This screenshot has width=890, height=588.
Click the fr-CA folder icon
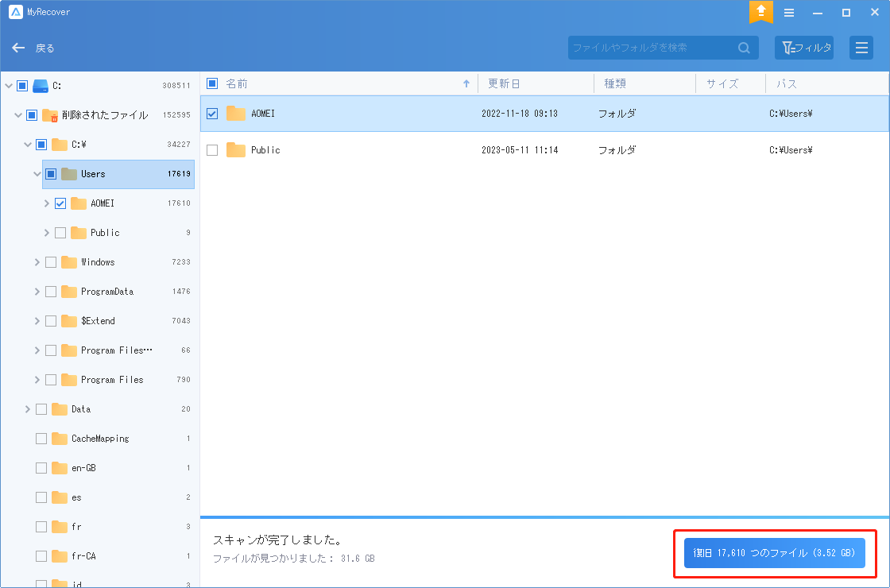(60, 556)
